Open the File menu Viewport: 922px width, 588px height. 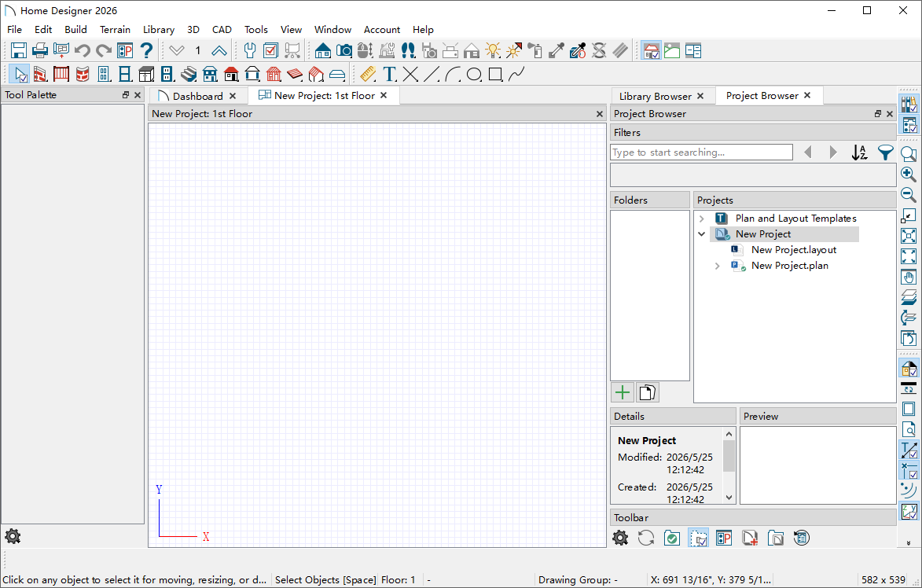(14, 29)
